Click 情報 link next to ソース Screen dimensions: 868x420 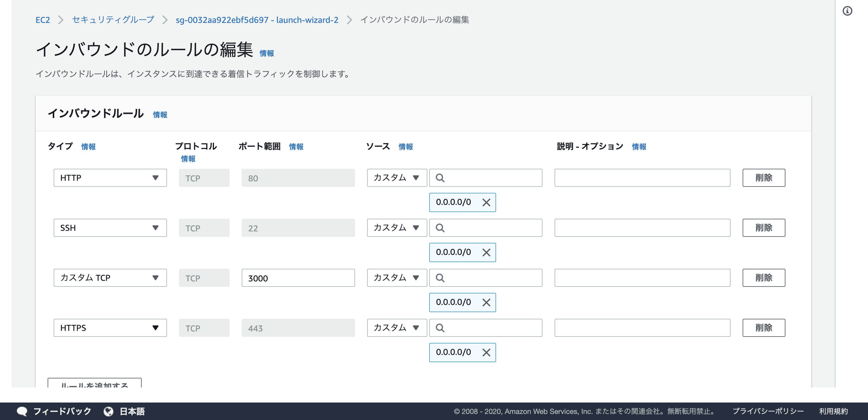(406, 147)
